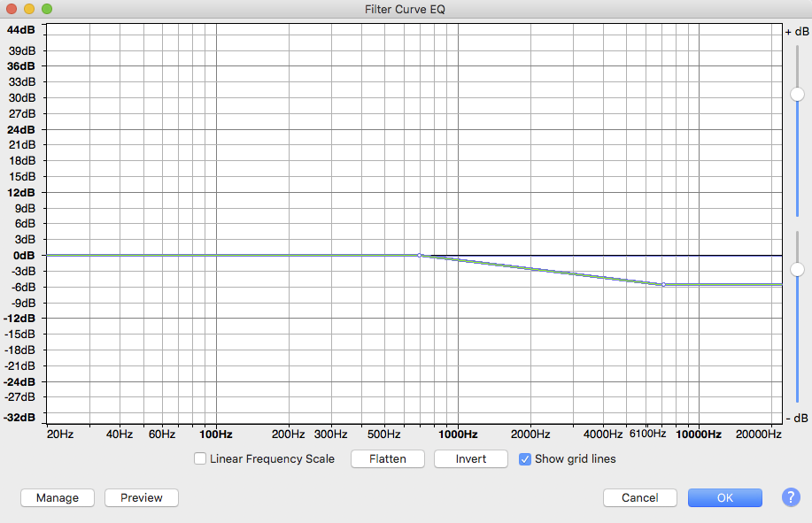Open help with the question mark icon
Viewport: 812px width, 523px height.
pos(791,497)
